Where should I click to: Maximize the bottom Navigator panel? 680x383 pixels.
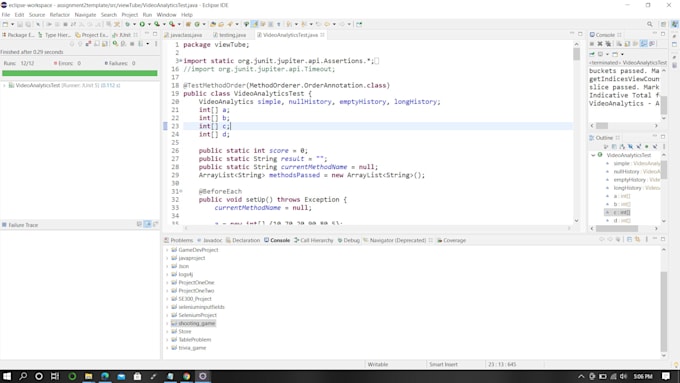(x=663, y=239)
